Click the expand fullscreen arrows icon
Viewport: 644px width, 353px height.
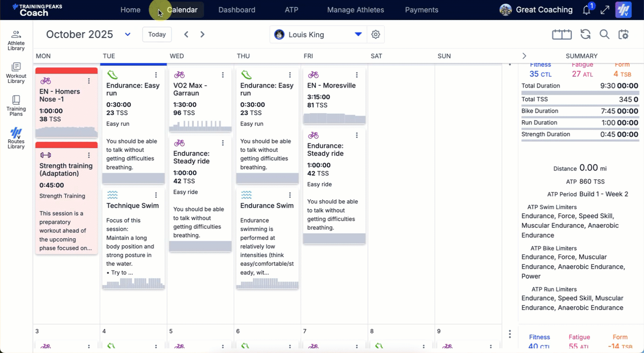pos(605,10)
